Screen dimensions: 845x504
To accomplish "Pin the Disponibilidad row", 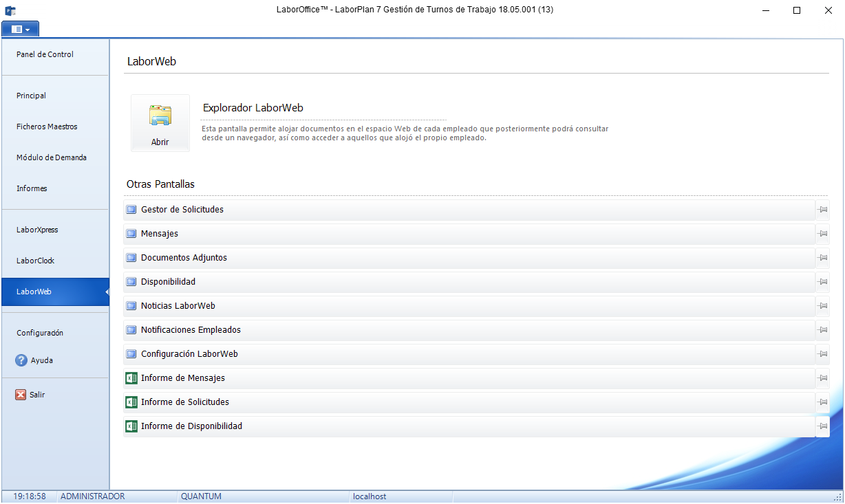I will tap(822, 282).
